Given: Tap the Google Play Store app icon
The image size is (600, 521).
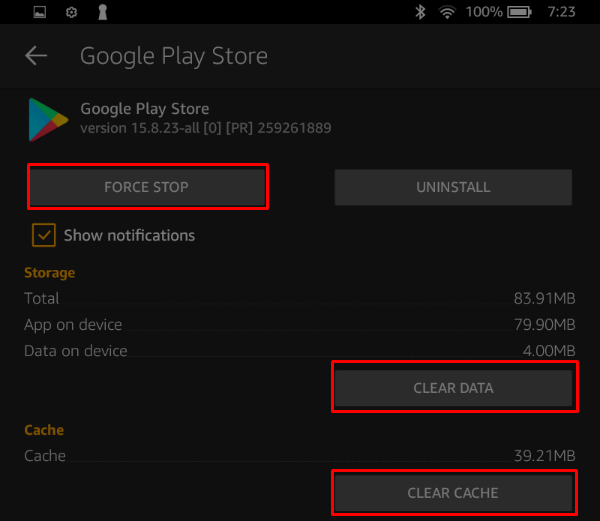Looking at the screenshot, I should 48,120.
